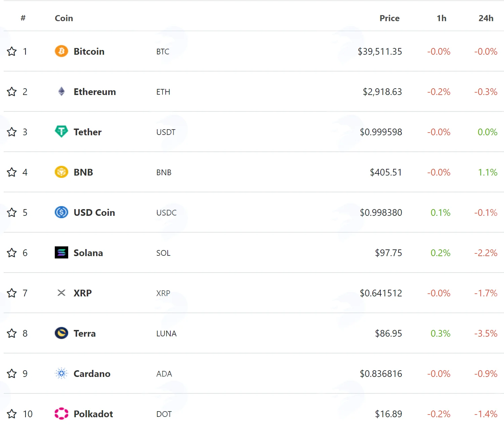
Task: Toggle favorite star for XRP
Action: (x=12, y=293)
